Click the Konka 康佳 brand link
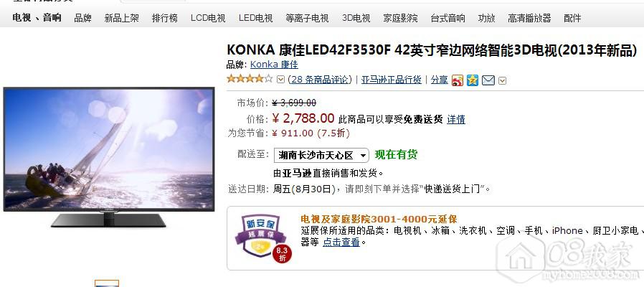 274,65
